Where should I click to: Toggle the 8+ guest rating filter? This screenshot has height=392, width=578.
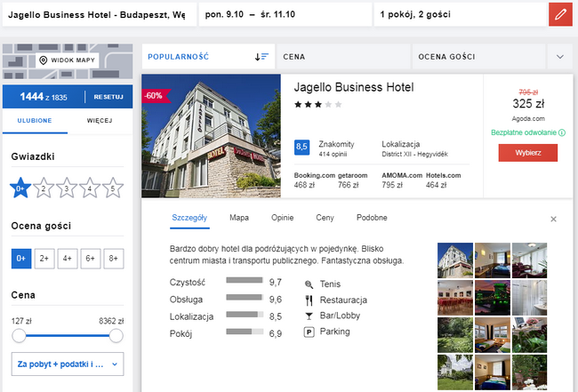click(x=113, y=259)
